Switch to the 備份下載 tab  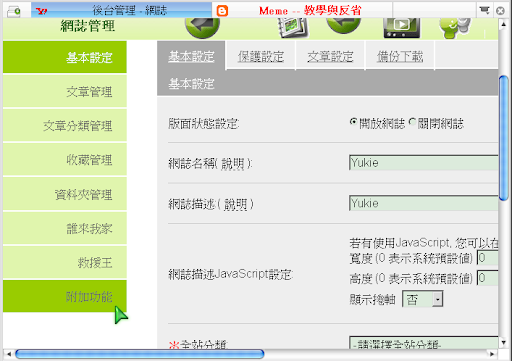point(400,56)
